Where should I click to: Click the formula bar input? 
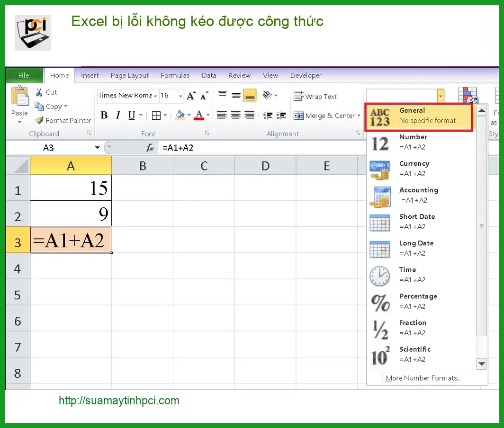pos(262,148)
